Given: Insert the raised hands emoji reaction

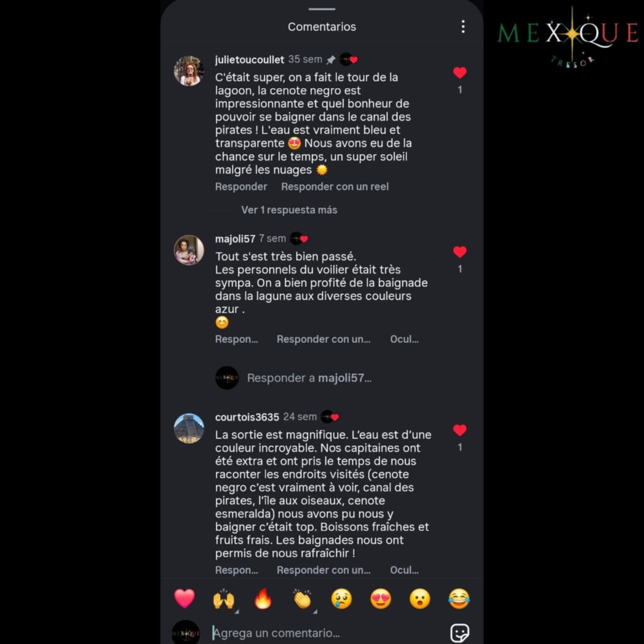Looking at the screenshot, I should [224, 599].
